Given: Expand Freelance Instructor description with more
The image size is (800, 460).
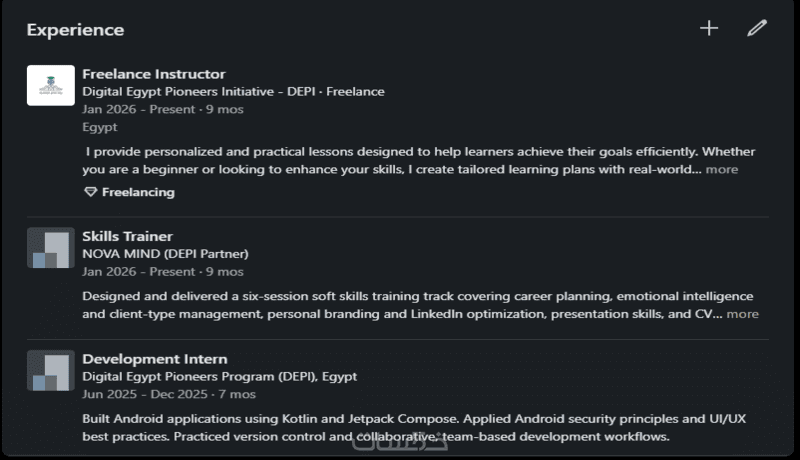Looking at the screenshot, I should point(721,169).
